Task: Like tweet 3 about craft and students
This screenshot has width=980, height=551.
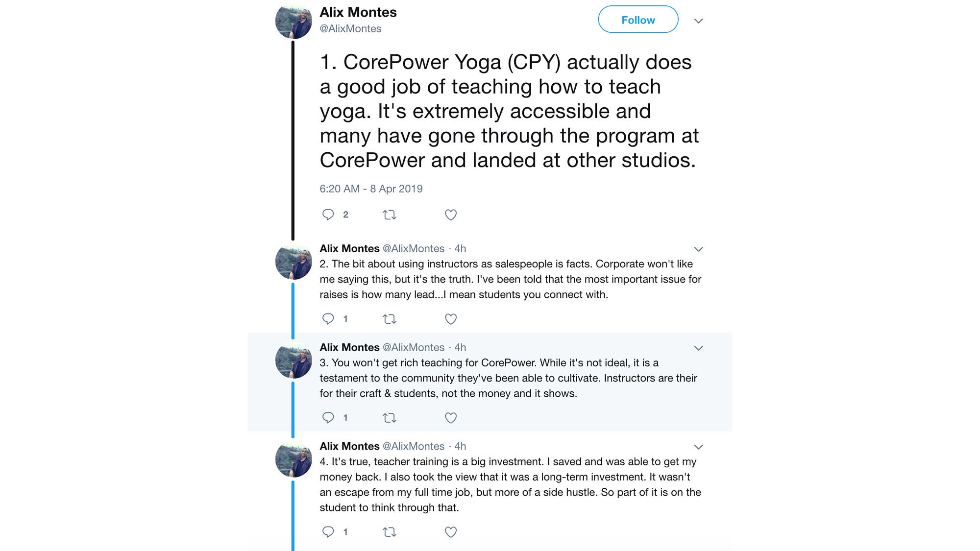Action: pos(451,418)
